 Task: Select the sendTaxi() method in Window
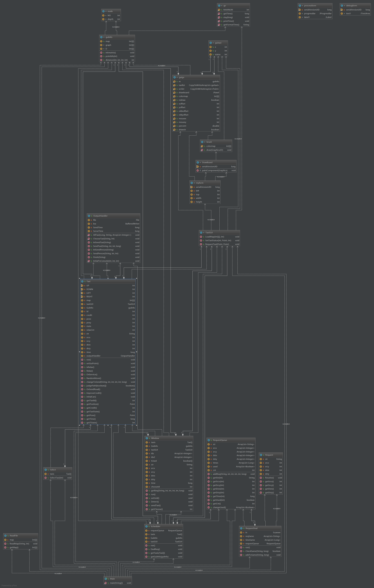coord(169,505)
